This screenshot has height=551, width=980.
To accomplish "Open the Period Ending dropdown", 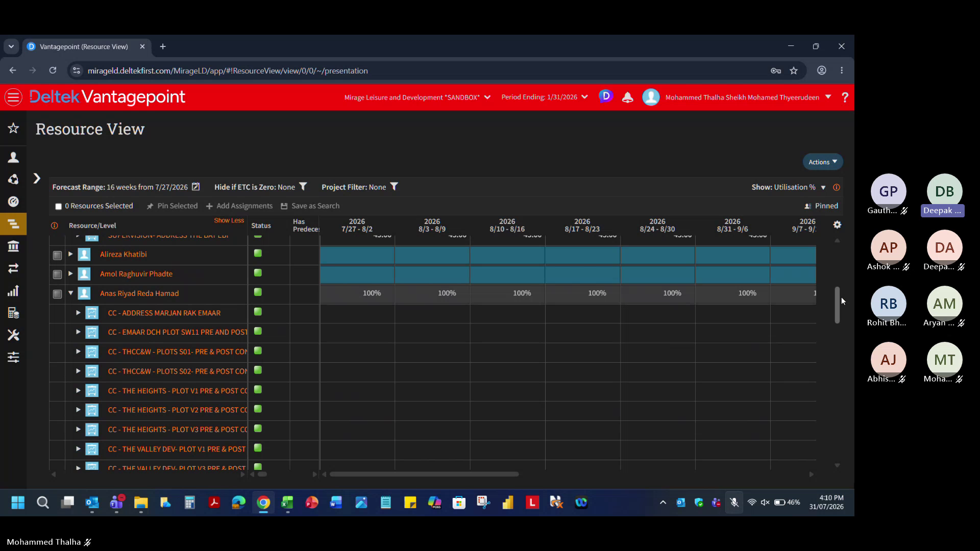I will point(544,97).
